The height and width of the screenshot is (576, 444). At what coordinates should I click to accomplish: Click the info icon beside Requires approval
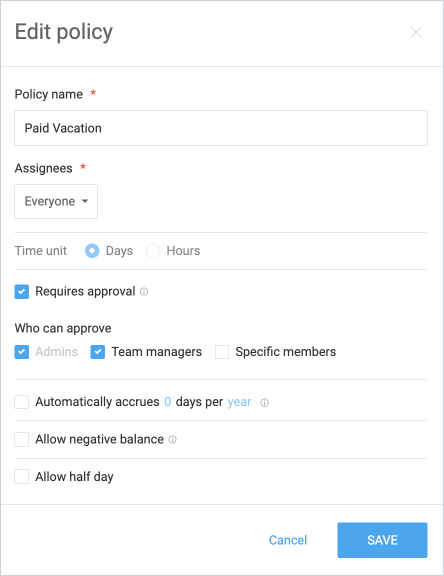pyautogui.click(x=144, y=292)
